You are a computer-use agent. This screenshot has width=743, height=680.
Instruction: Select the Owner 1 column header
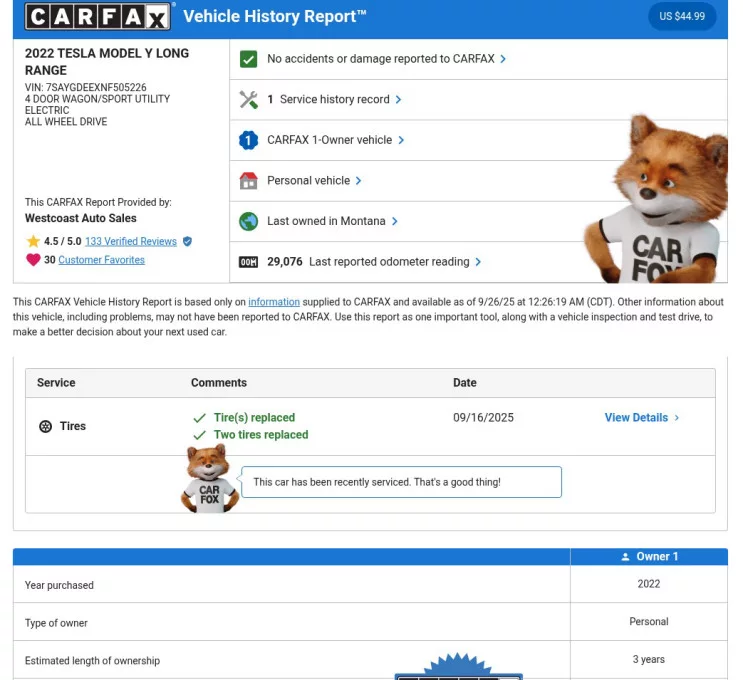[648, 557]
